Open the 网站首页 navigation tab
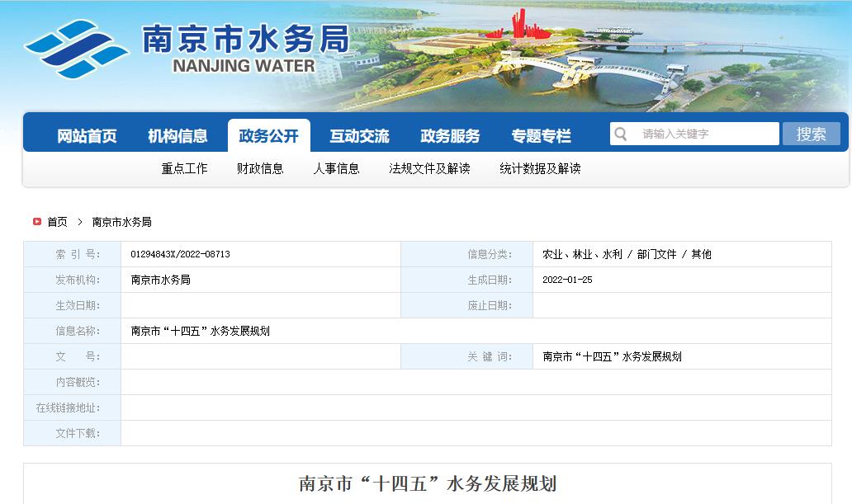This screenshot has width=852, height=504. coord(87,136)
